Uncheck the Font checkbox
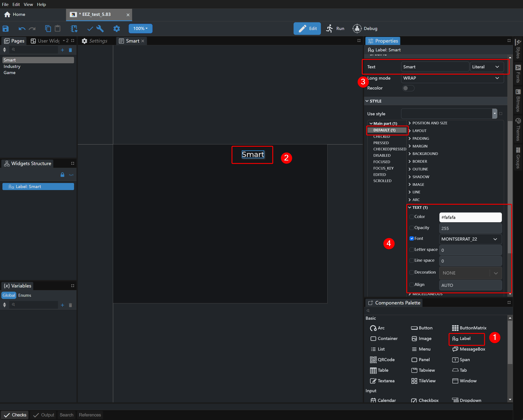Viewport: 523px width, 420px height. [x=412, y=239]
